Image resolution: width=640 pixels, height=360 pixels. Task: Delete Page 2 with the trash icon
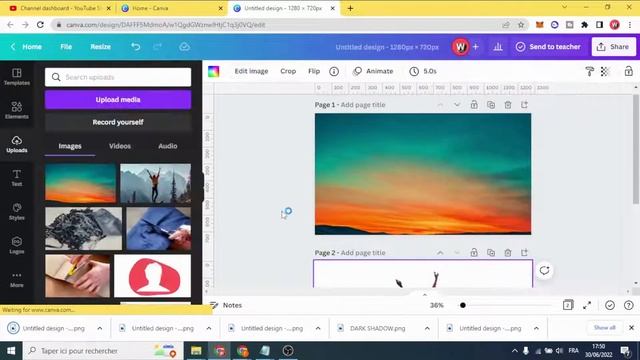pos(508,253)
